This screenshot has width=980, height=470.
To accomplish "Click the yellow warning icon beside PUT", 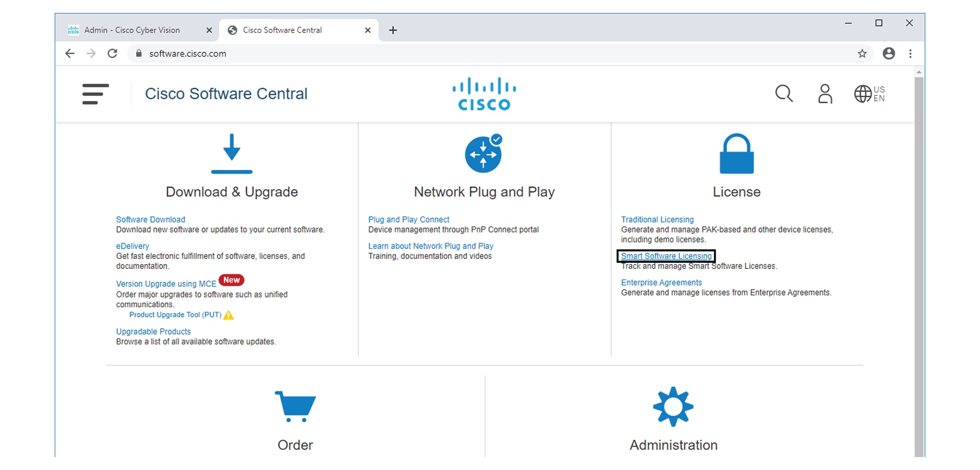I will 229,315.
